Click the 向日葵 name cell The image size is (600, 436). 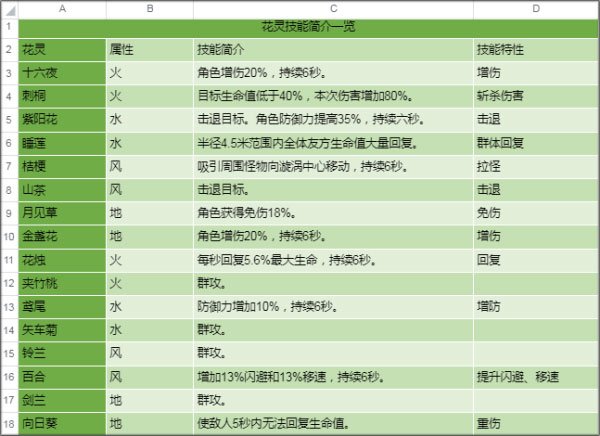pyautogui.click(x=62, y=424)
